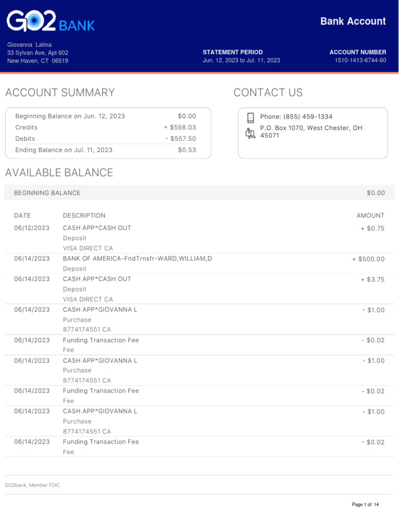This screenshot has width=399, height=532.
Task: Click the Page 1 of 14 indicator
Action: tap(365, 505)
